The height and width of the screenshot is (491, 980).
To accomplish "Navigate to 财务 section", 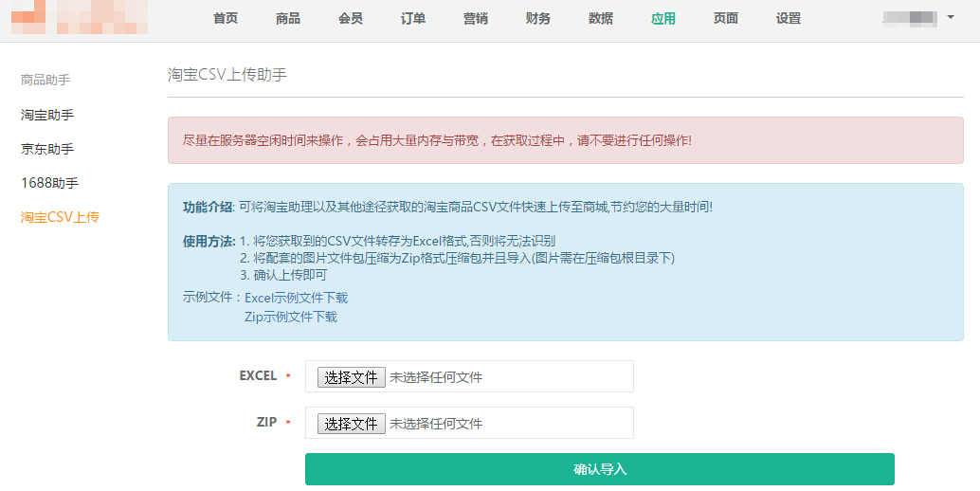I will coord(538,19).
